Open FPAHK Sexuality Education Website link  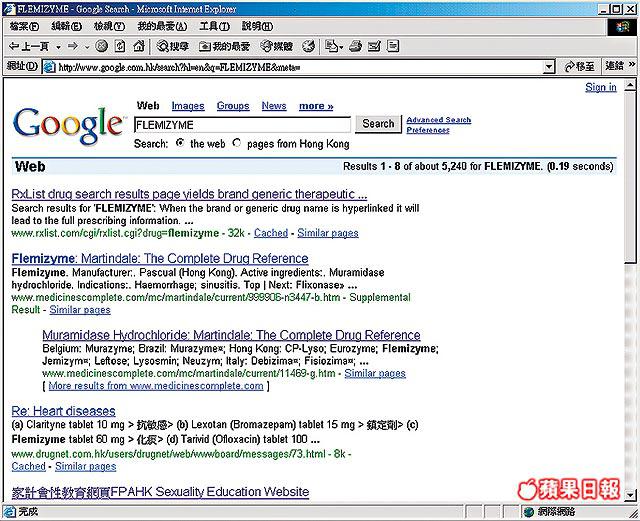coord(160,492)
